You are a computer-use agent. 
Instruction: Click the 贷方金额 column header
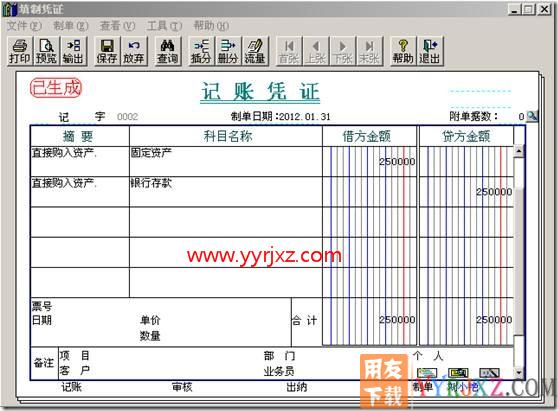pyautogui.click(x=466, y=136)
